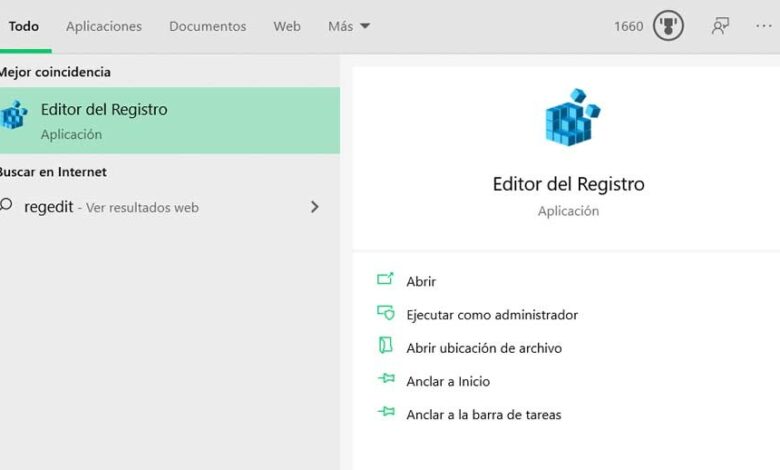Viewport: 780px width, 470px height.
Task: Click Abrir in the actions list
Action: (x=421, y=282)
